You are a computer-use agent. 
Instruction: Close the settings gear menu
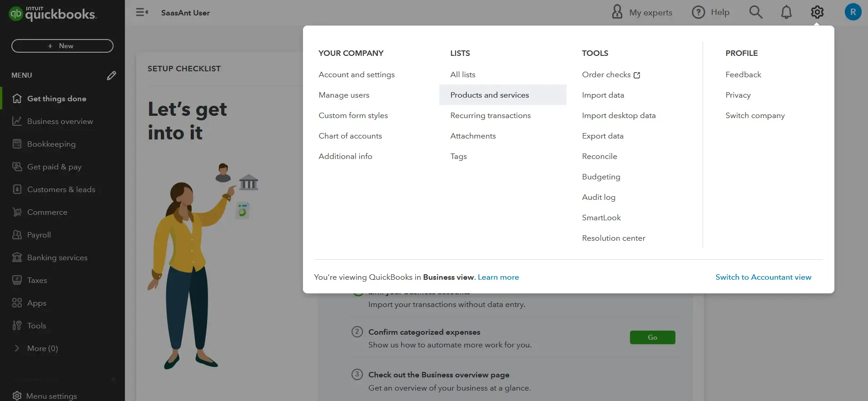click(x=817, y=12)
